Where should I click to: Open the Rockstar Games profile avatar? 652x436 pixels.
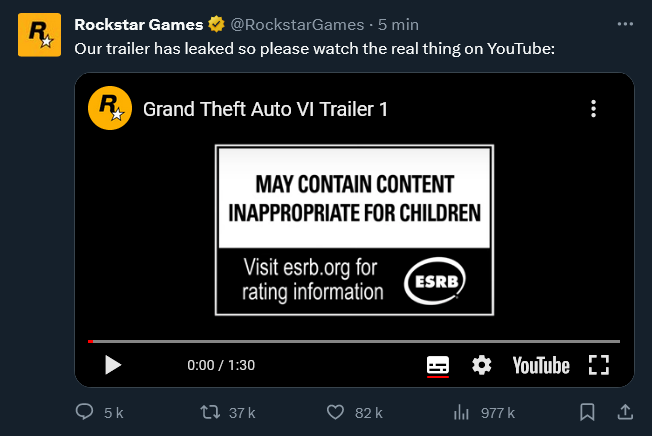[38, 34]
